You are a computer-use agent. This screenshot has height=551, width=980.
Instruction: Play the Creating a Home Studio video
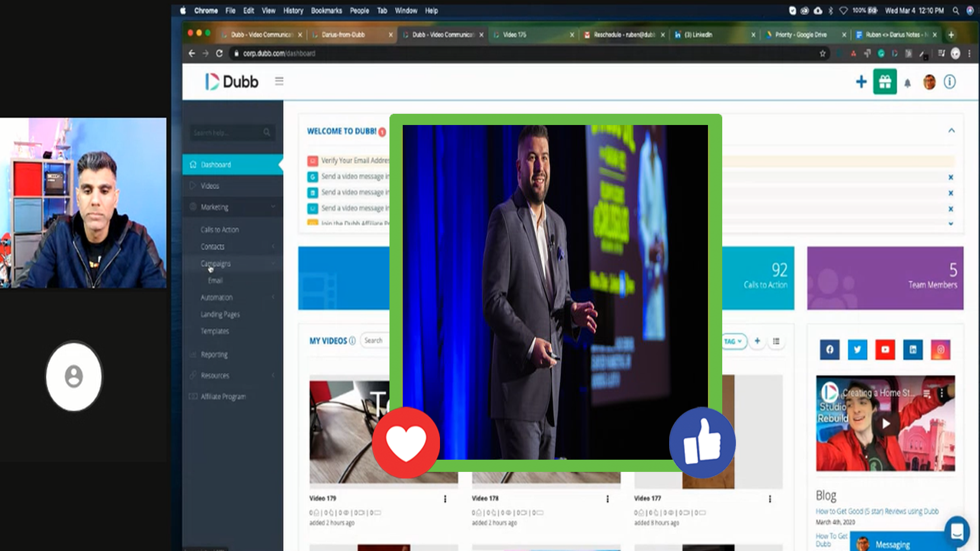(x=886, y=423)
